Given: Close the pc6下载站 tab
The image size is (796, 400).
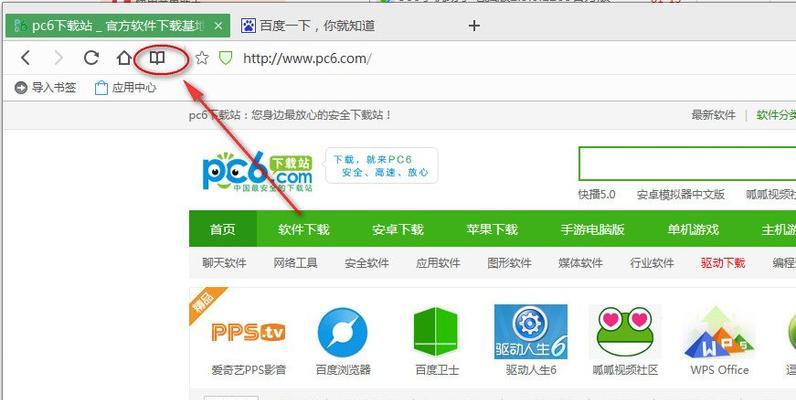Looking at the screenshot, I should tap(218, 25).
